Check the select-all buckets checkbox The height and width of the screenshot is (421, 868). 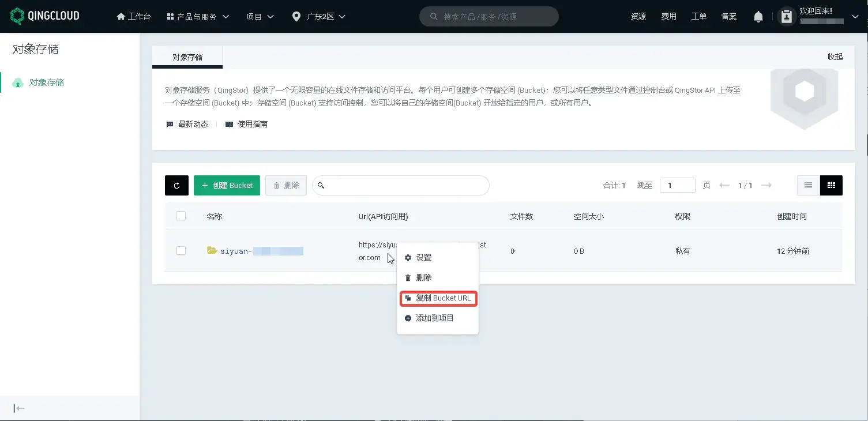tap(181, 216)
